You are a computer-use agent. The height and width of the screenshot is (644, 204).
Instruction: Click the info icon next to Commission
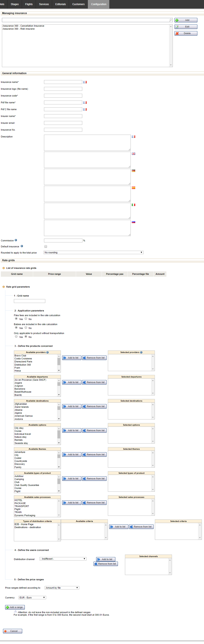click(x=16, y=240)
